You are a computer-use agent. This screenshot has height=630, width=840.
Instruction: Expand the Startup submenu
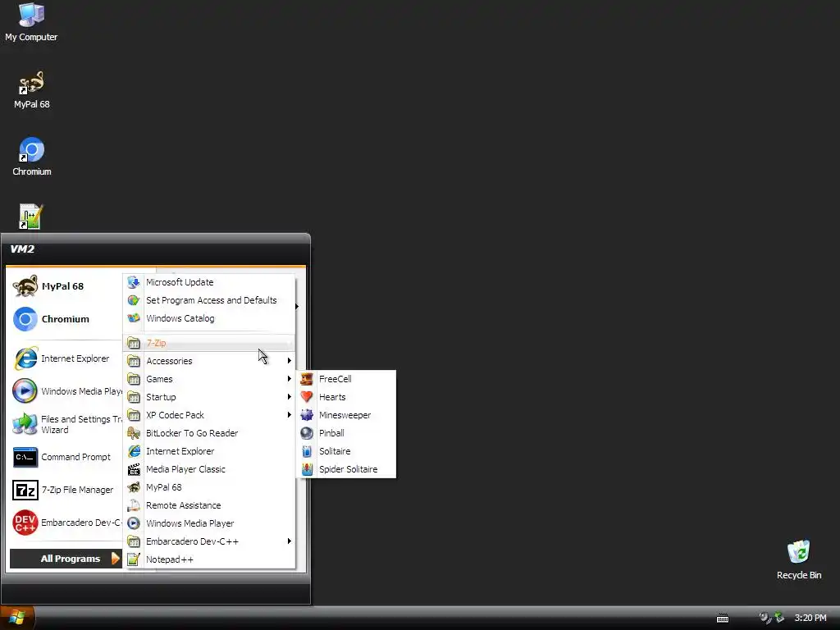(209, 397)
